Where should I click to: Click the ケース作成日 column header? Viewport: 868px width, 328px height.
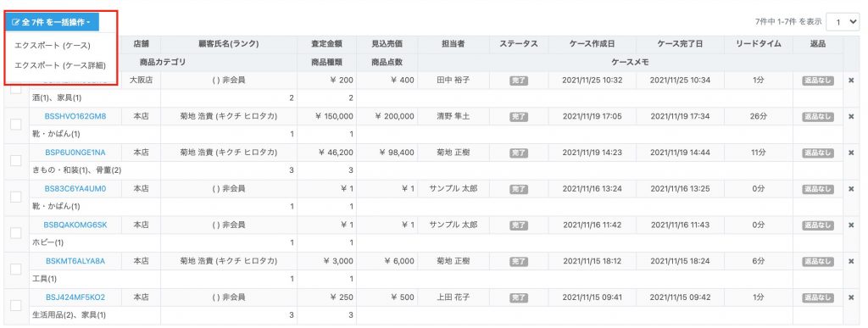click(x=592, y=44)
